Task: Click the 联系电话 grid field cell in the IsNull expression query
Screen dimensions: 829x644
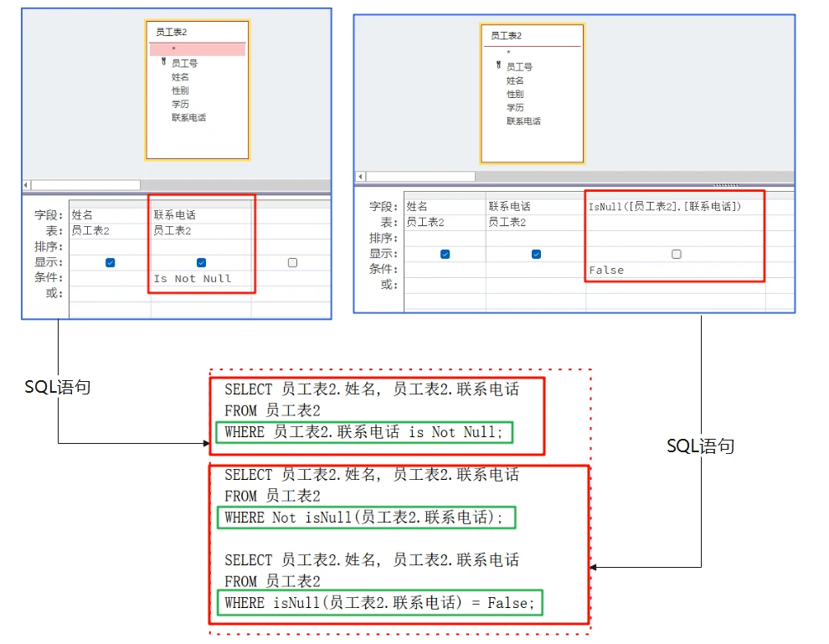Action: [x=536, y=206]
